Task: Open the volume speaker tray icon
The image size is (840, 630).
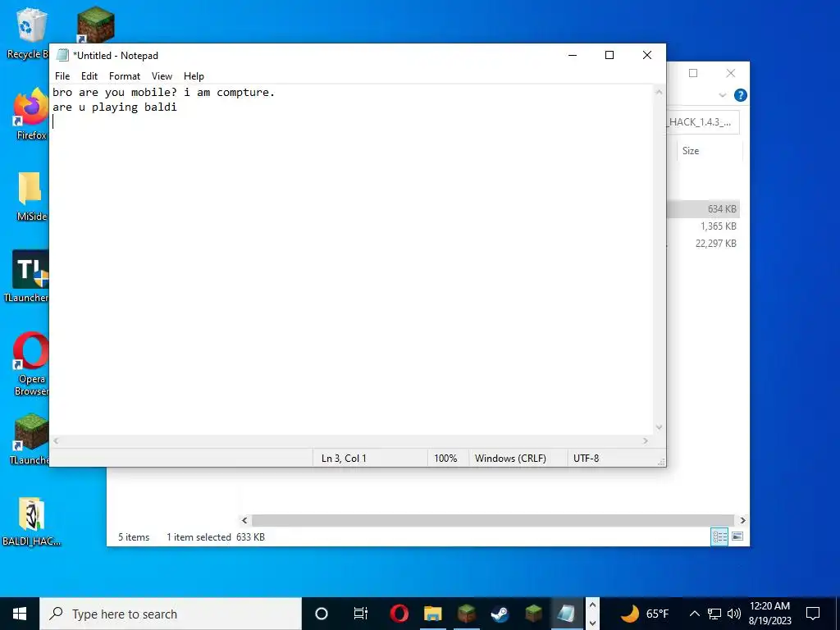Action: [734, 614]
